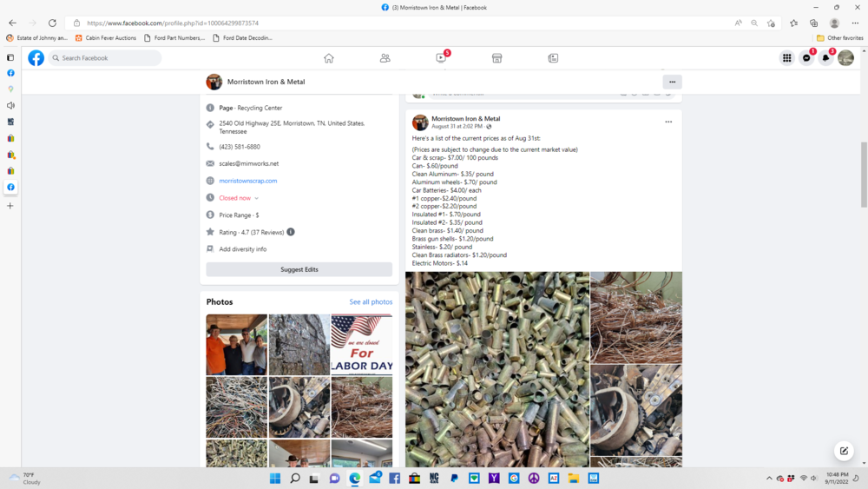
Task: Click the page scrollbar thumb
Action: (864, 175)
